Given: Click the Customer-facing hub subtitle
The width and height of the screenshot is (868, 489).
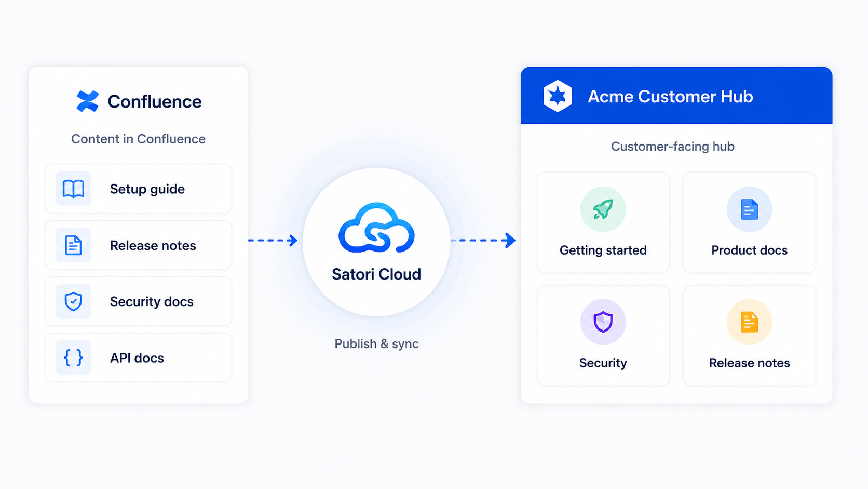Looking at the screenshot, I should [x=672, y=147].
